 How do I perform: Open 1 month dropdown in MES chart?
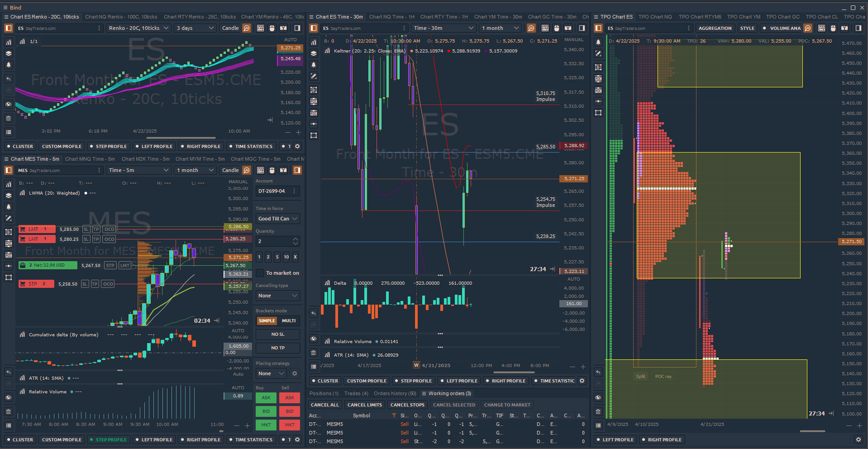pos(195,170)
